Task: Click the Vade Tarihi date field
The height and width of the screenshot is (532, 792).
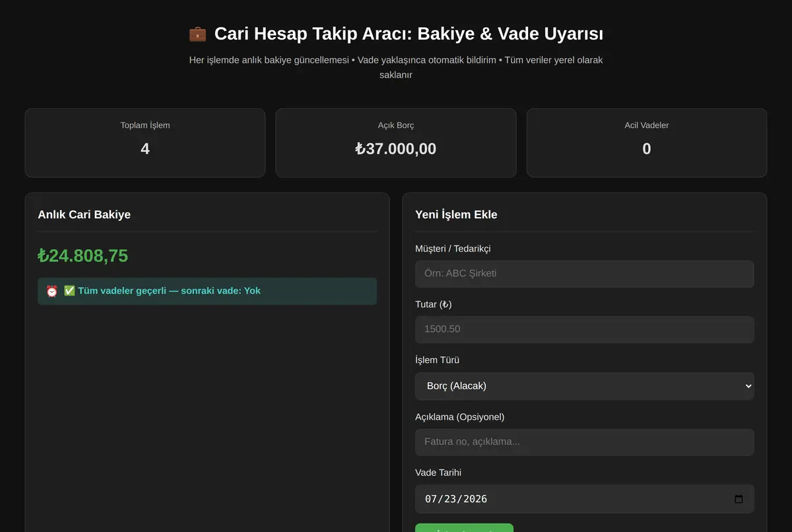Action: point(584,499)
